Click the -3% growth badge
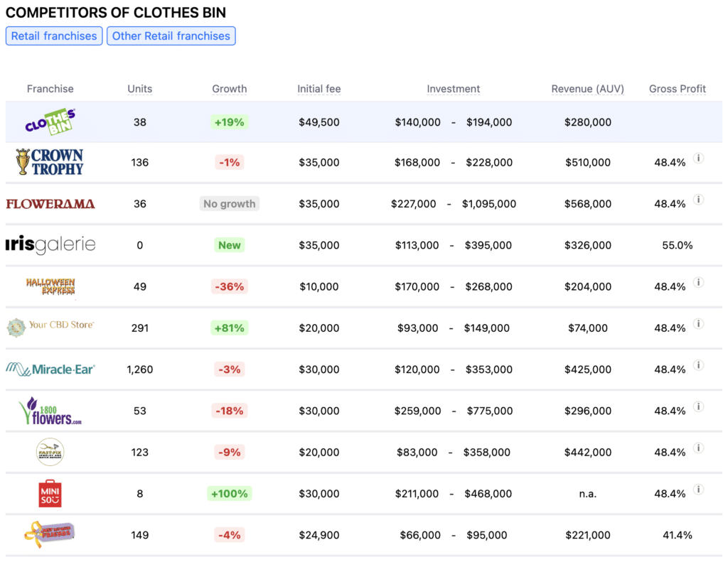Viewport: 728px width, 567px height. coord(230,369)
